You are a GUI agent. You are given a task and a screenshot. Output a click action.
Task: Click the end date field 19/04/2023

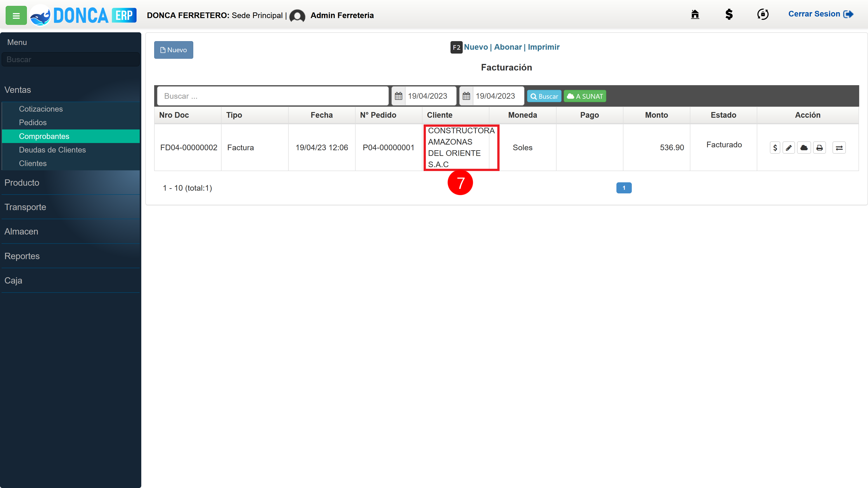point(498,96)
